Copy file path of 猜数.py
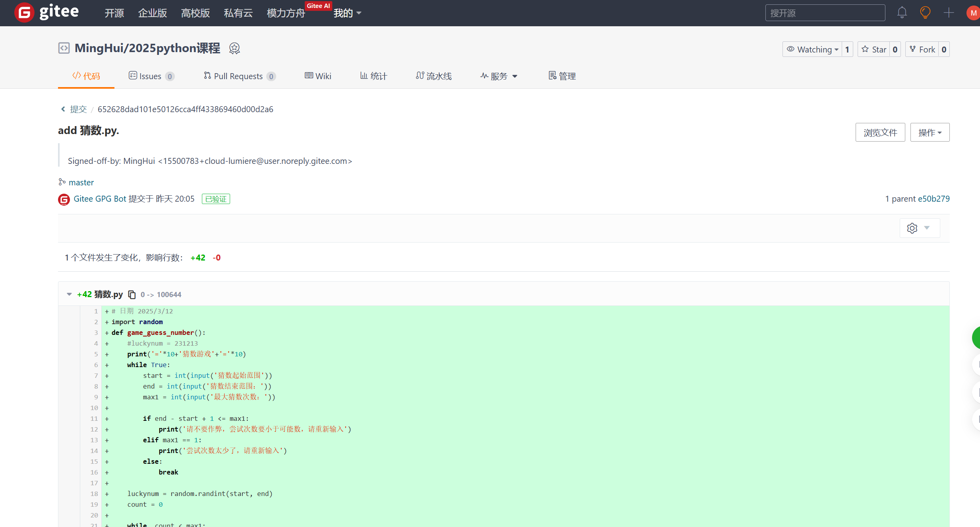This screenshot has width=980, height=527. (132, 295)
